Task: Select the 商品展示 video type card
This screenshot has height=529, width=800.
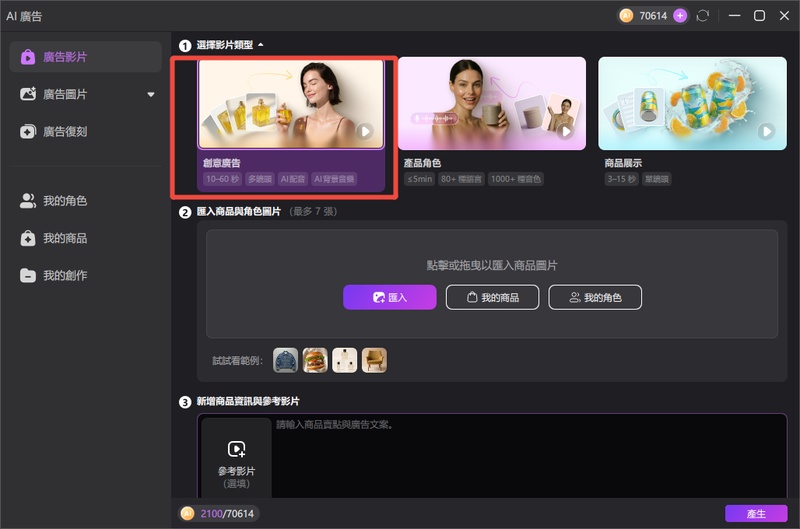Action: click(x=692, y=122)
